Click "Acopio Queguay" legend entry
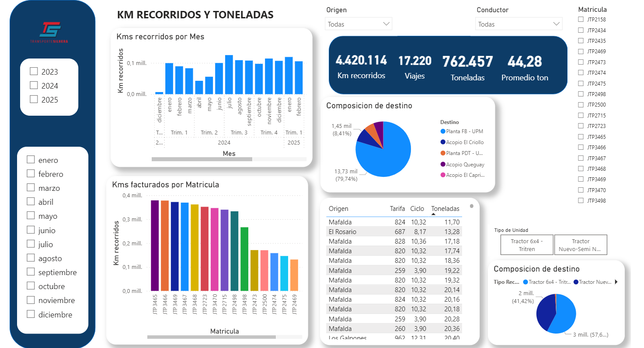644x348 pixels. click(x=464, y=164)
